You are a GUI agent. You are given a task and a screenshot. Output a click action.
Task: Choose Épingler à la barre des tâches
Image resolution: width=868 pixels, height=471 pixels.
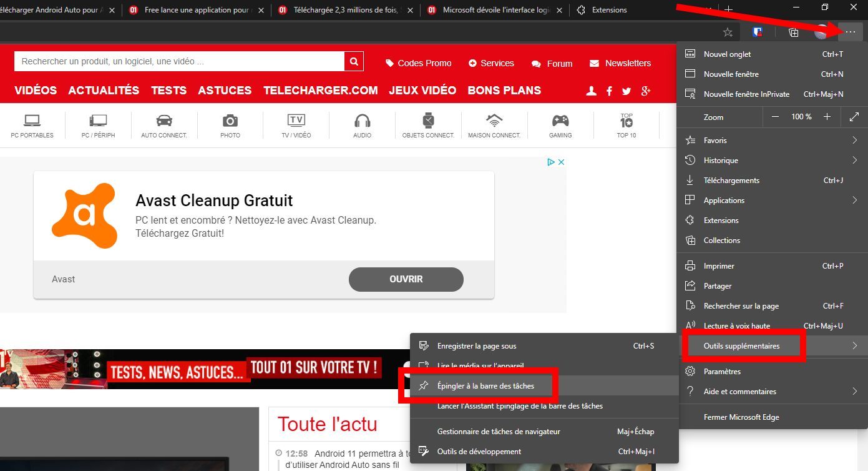click(x=544, y=386)
